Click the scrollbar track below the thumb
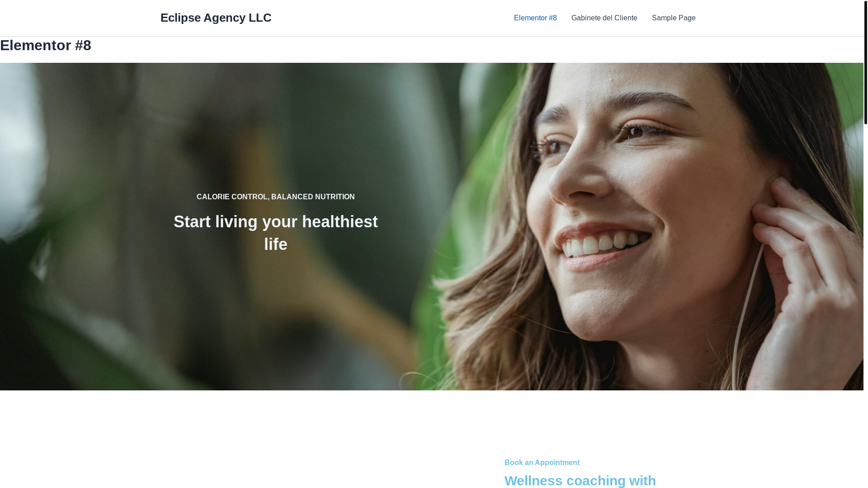The width and height of the screenshot is (868, 488). click(865, 307)
